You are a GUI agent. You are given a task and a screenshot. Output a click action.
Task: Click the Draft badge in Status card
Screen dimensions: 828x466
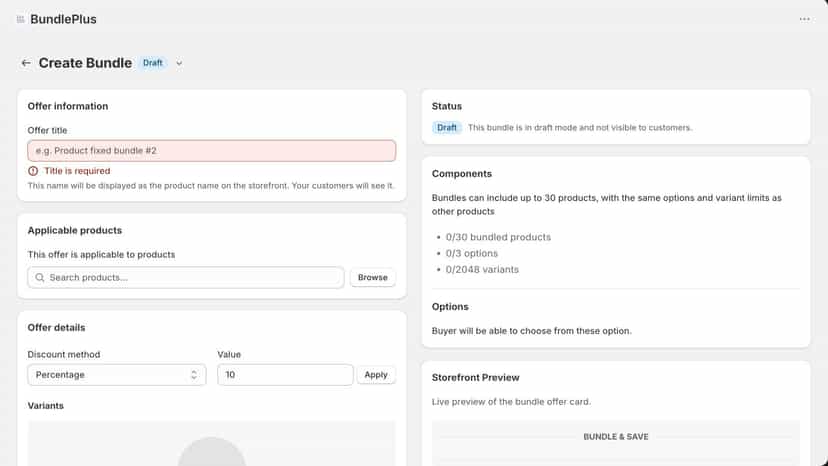click(x=447, y=128)
